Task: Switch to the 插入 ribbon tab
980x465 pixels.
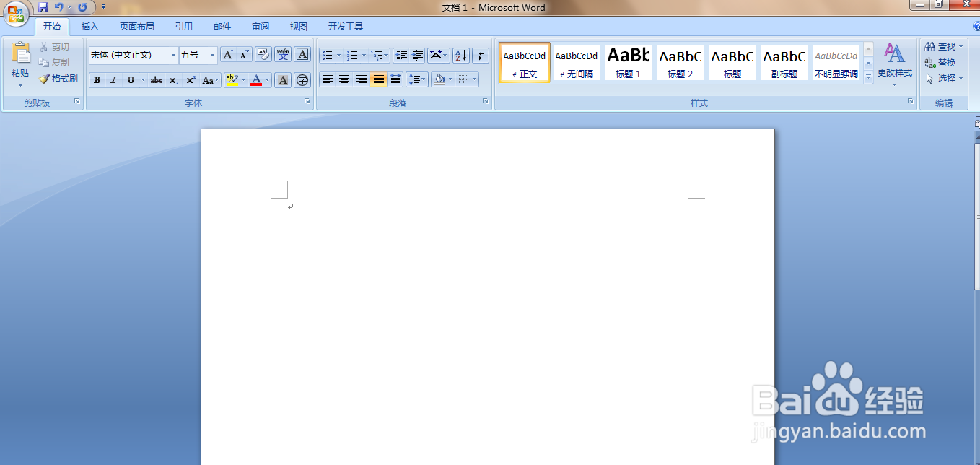Action: [x=89, y=26]
